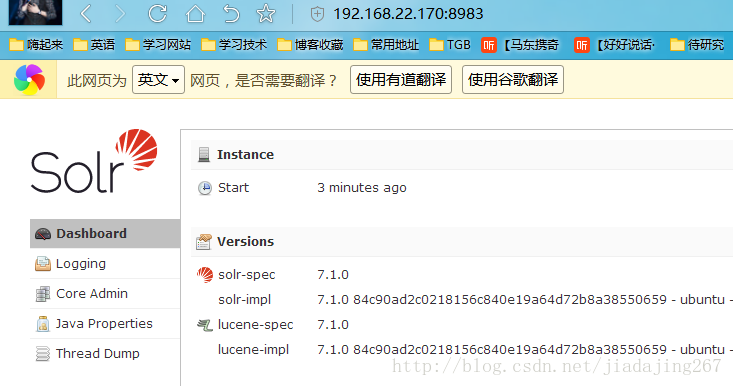
Task: Open Core Admin in the sidebar
Action: tap(105, 293)
